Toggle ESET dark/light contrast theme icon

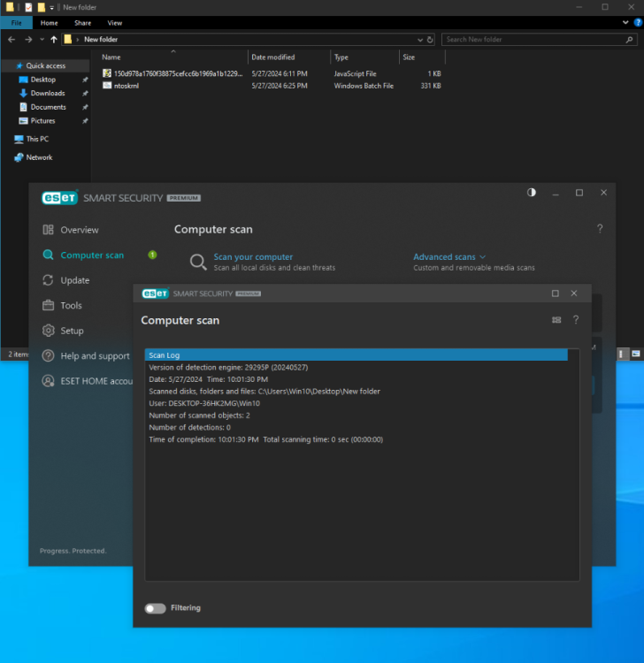click(x=532, y=193)
